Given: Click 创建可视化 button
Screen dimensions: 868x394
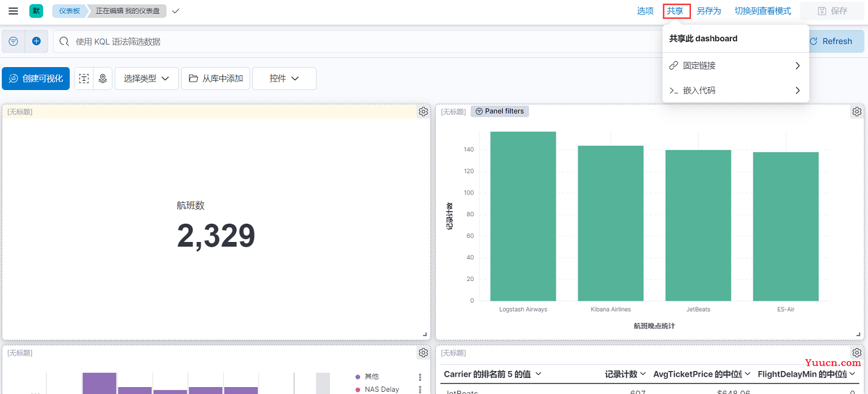Looking at the screenshot, I should click(x=36, y=79).
